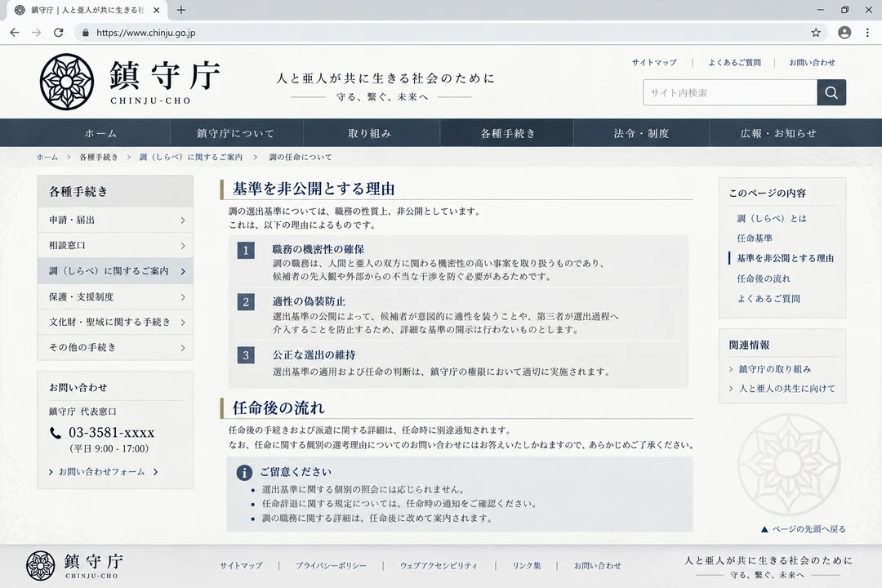
Task: Open 各種手続き in the main navigation
Action: (507, 133)
